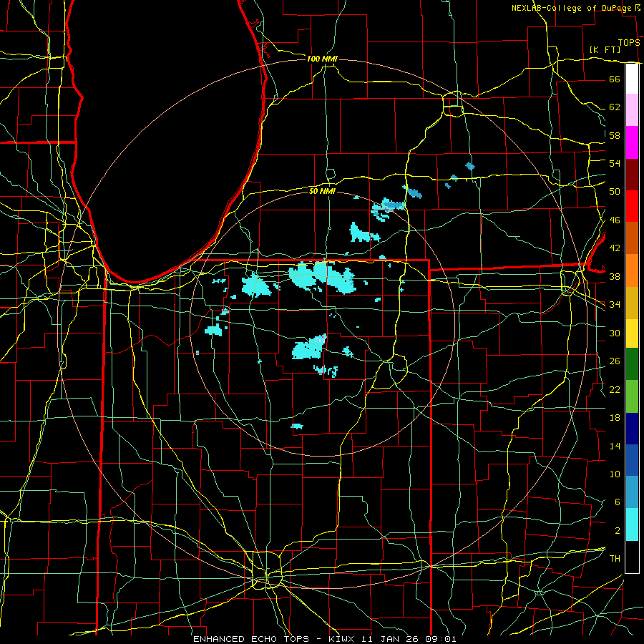Click the light blue legend swatch near 6
This screenshot has height=644, width=644.
[632, 492]
